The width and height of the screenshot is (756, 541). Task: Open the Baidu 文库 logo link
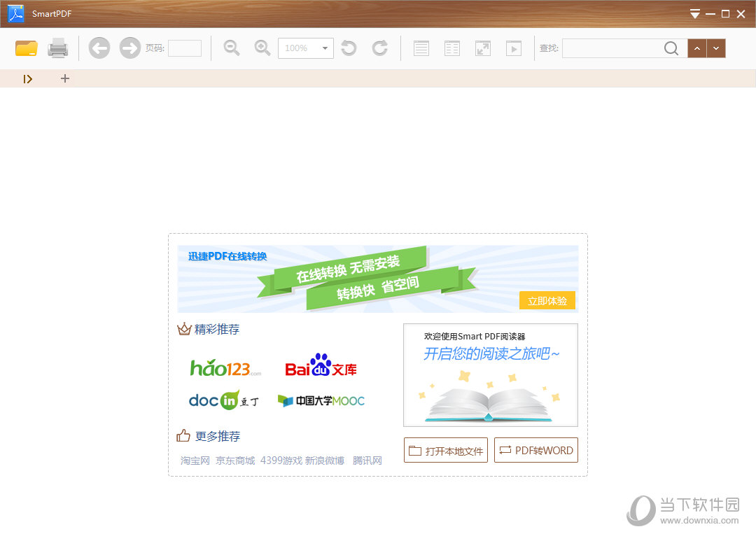coord(321,366)
